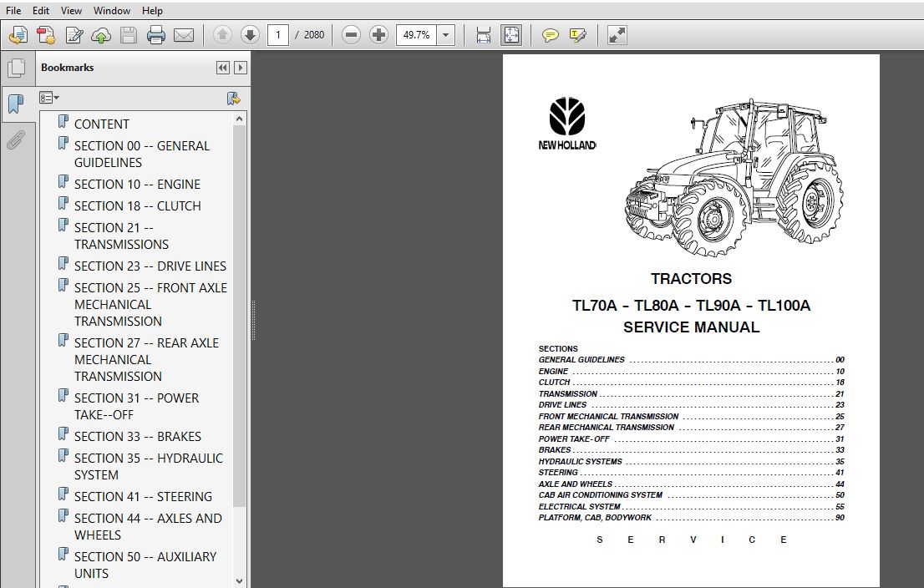The height and width of the screenshot is (588, 924).
Task: Zoom out with the minus button
Action: 351,35
